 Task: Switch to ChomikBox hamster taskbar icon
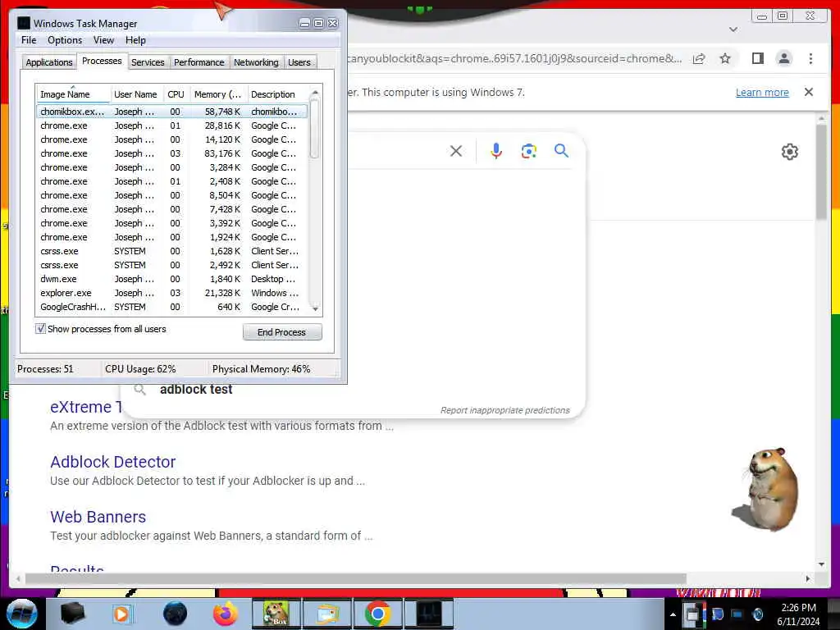(276, 614)
